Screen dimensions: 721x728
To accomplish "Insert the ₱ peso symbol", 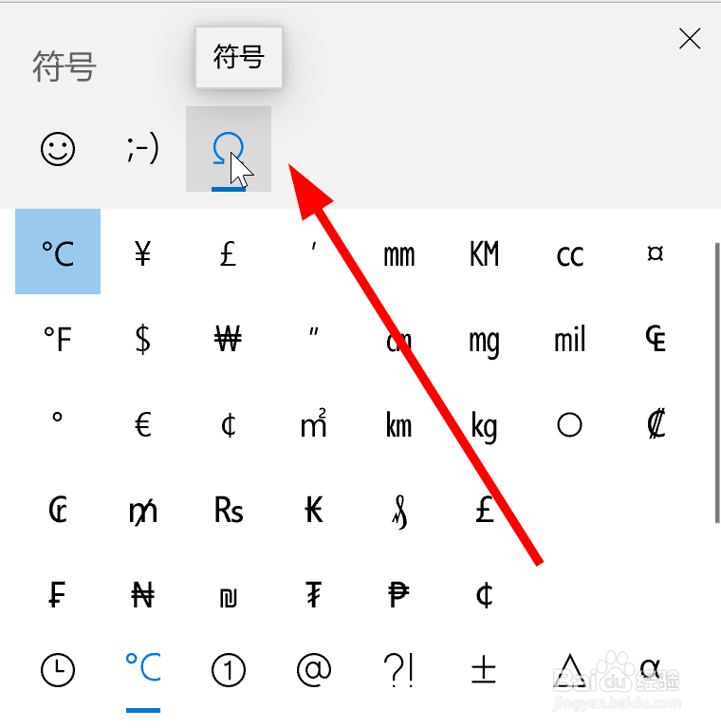I will [399, 596].
